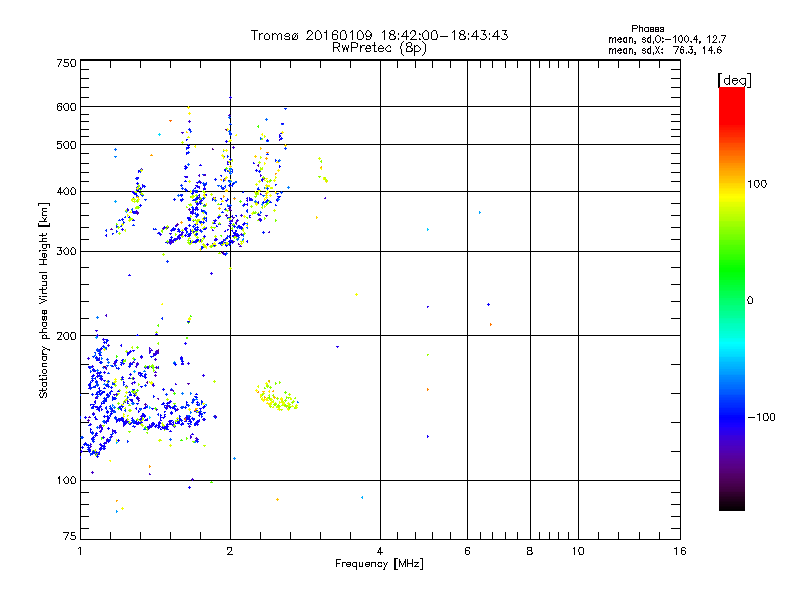Click the blue zone of the colorbar near -100
The width and height of the screenshot is (800, 600).
[x=732, y=417]
